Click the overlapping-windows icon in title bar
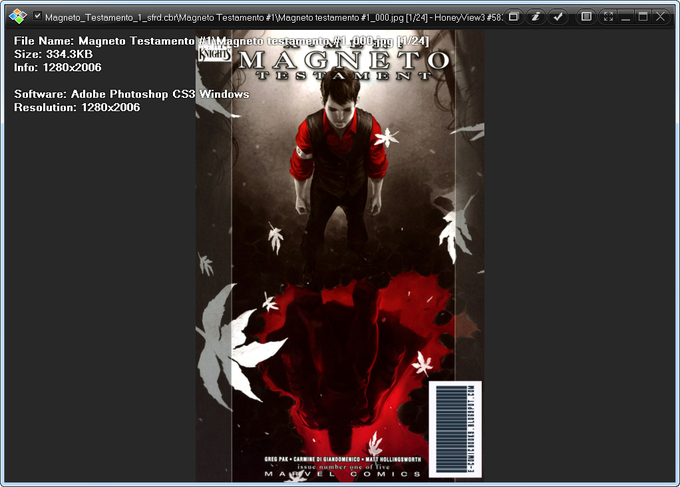 (513, 17)
